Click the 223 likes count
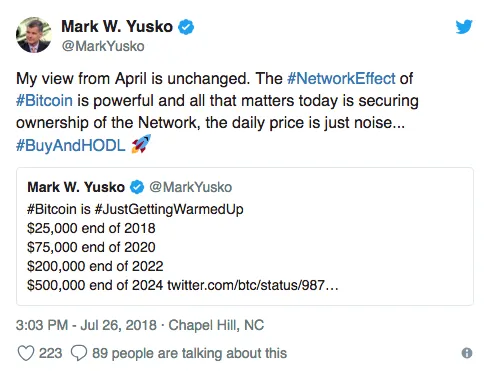Screen dimensions: 491x371 (x=51, y=353)
